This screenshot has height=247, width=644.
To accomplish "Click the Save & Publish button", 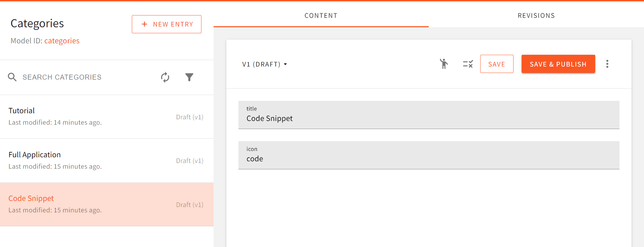I will tap(558, 64).
